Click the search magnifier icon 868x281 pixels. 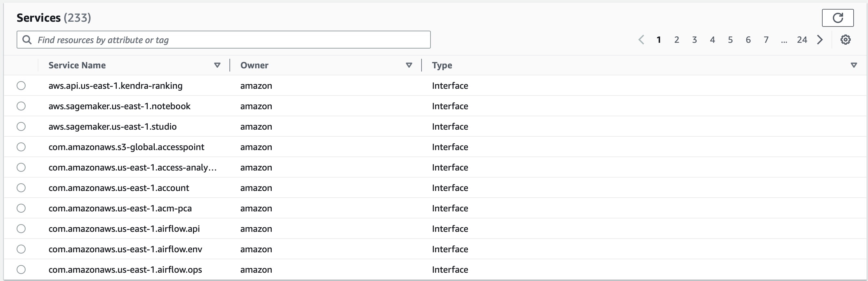[x=27, y=40]
